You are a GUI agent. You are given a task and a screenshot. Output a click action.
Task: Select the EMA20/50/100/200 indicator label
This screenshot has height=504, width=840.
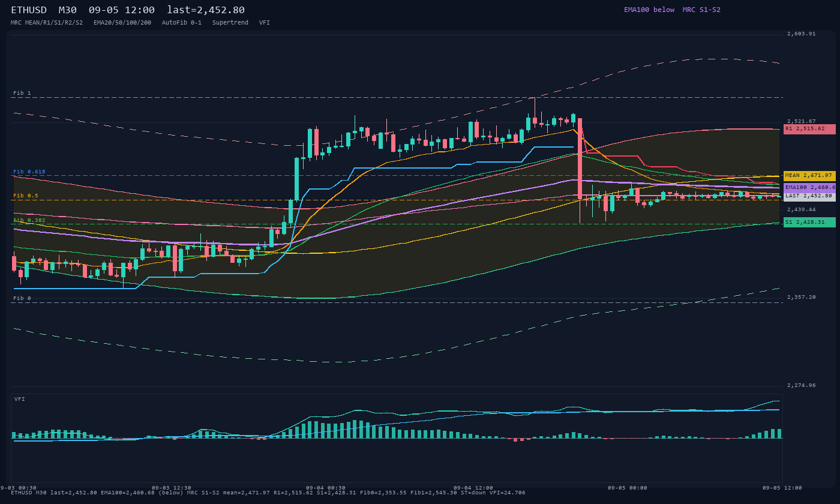pyautogui.click(x=122, y=23)
